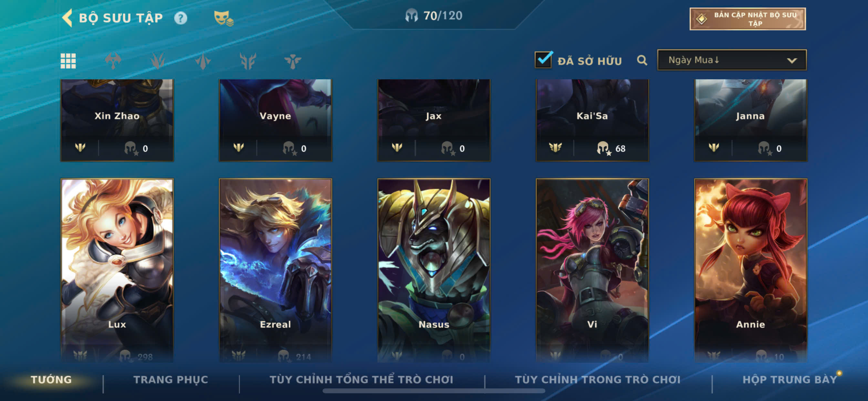Open the collection help question mark
The height and width of the screenshot is (401, 868).
tap(181, 18)
